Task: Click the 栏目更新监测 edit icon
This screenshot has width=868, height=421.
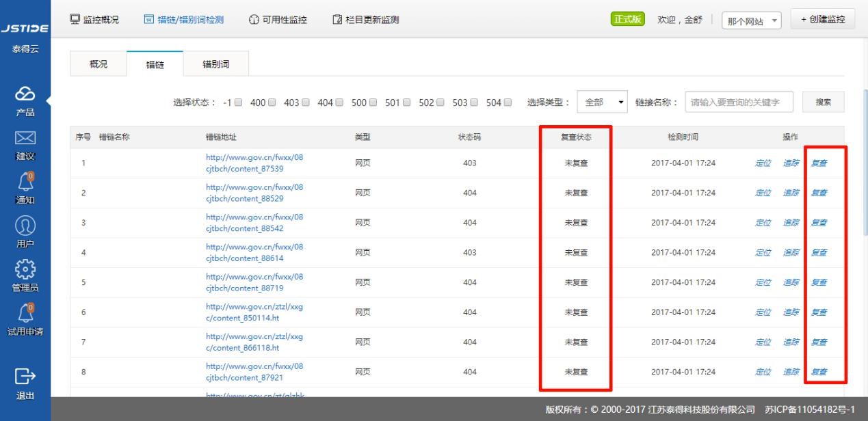Action: (x=337, y=19)
